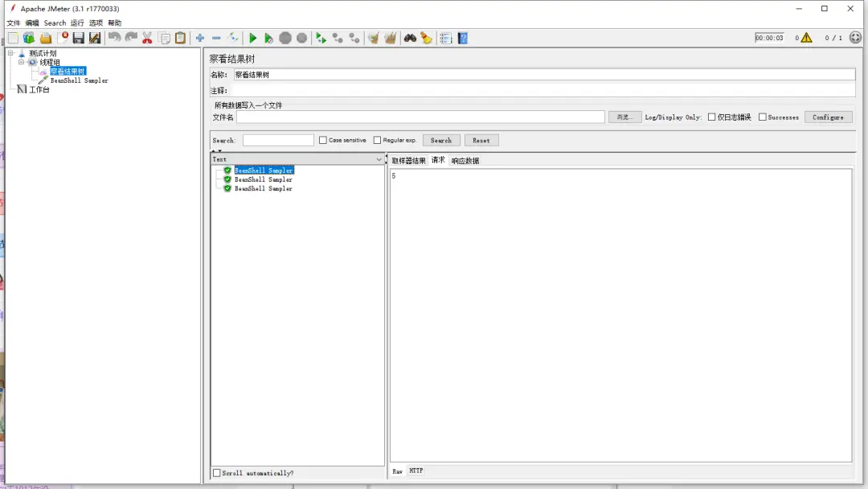Viewport: 868px width, 489px height.
Task: Open the Text renderer dropdown
Action: 297,159
